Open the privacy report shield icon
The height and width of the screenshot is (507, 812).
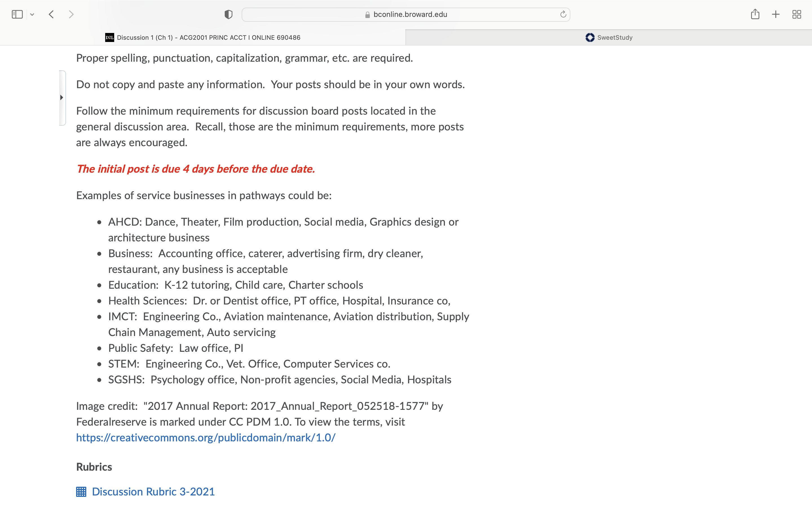228,14
